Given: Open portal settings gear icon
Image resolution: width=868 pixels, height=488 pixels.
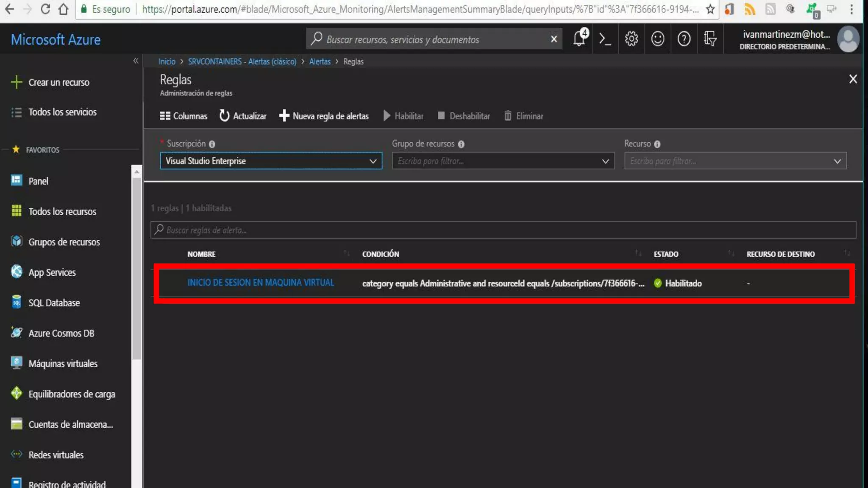Looking at the screenshot, I should click(631, 39).
